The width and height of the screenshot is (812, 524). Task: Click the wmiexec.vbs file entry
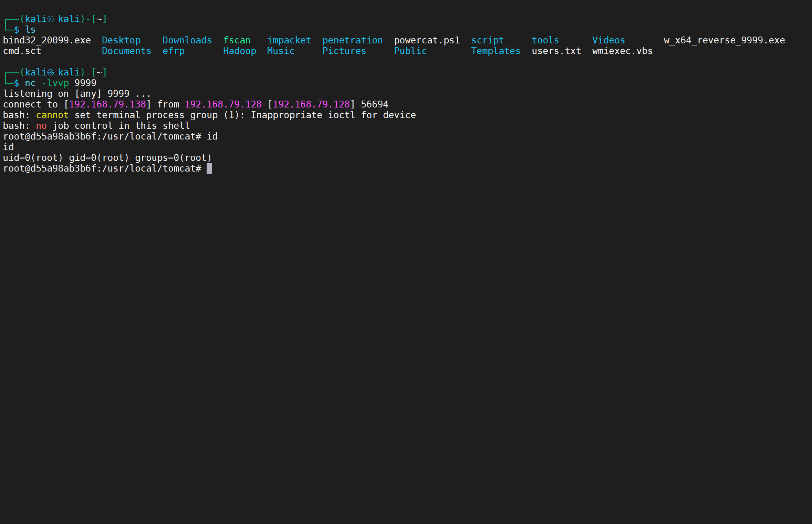coord(622,51)
